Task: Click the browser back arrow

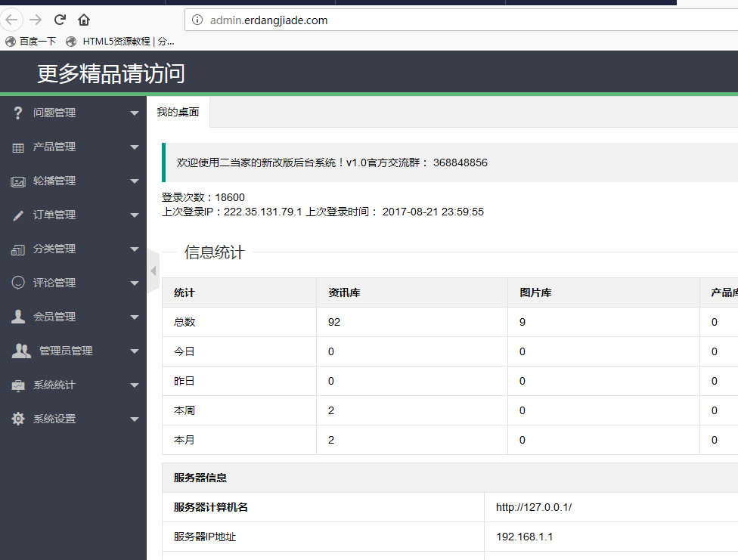Action: point(11,20)
